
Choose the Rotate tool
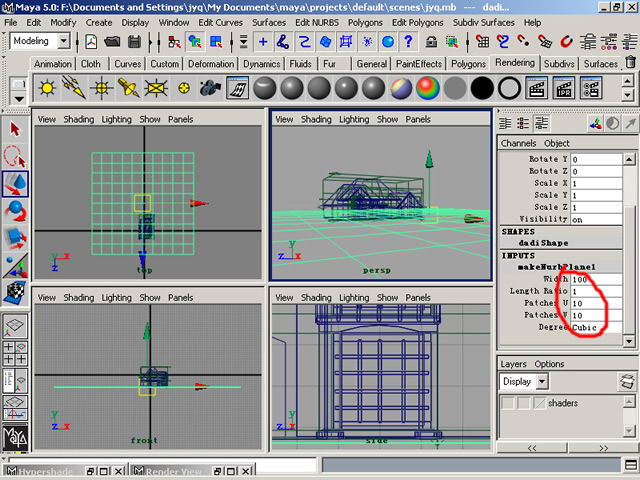coord(15,211)
